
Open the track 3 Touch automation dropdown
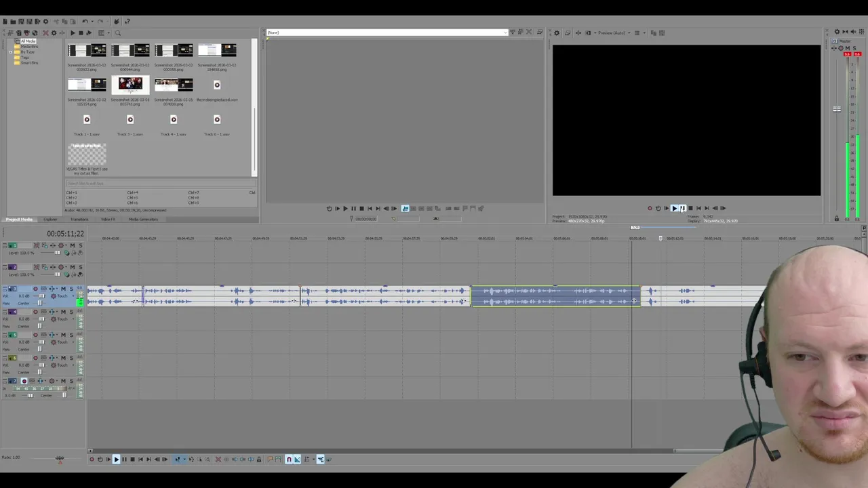pos(73,296)
